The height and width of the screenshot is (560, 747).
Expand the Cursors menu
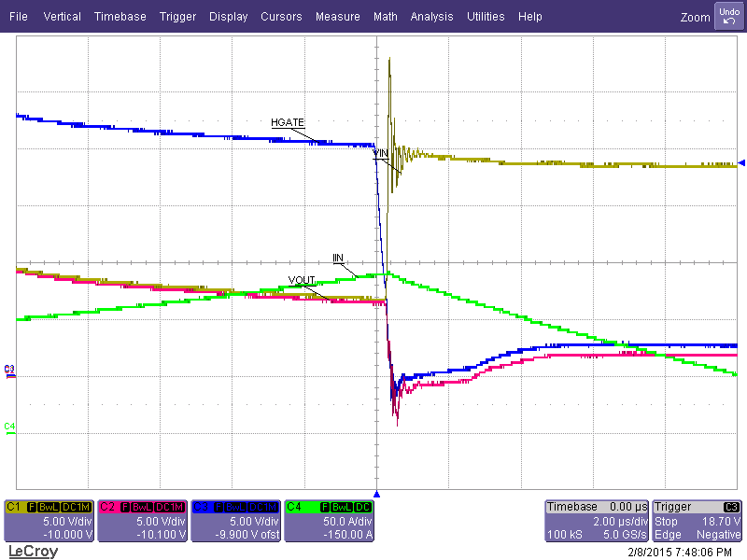tap(281, 17)
